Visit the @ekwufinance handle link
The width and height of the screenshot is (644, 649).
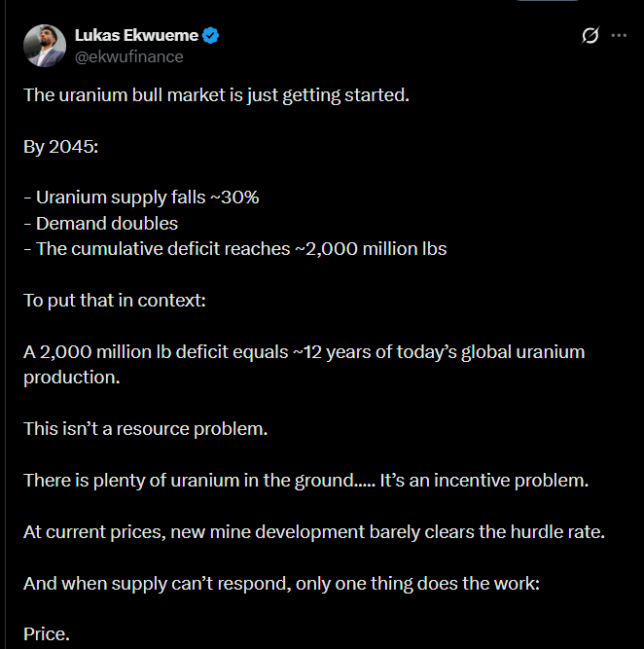coord(129,56)
